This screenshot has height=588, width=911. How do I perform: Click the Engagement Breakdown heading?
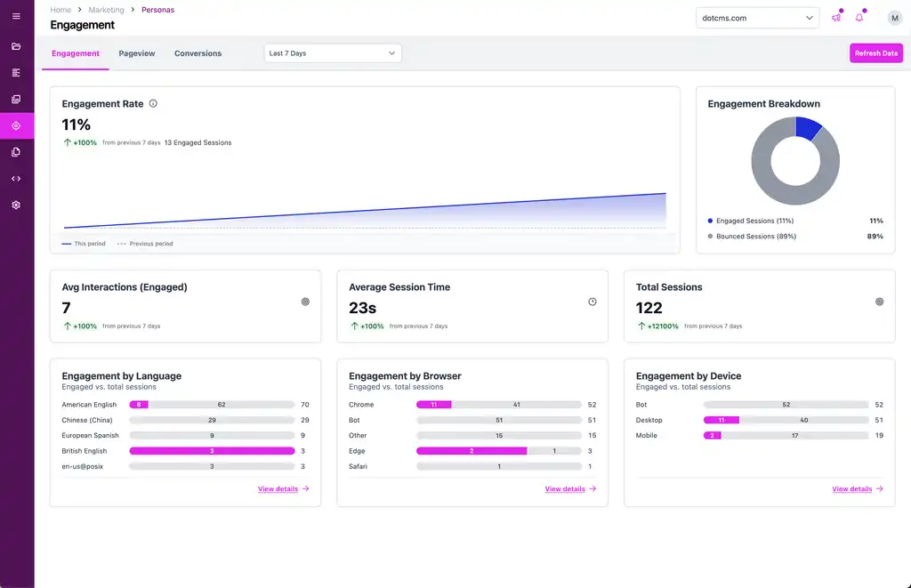coord(764,104)
